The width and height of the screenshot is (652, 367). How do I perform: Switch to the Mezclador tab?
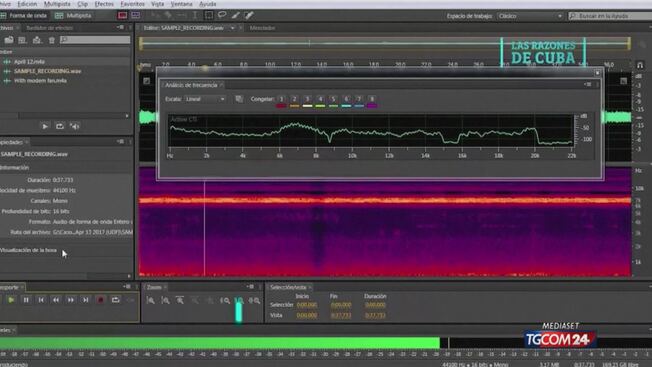[262, 28]
